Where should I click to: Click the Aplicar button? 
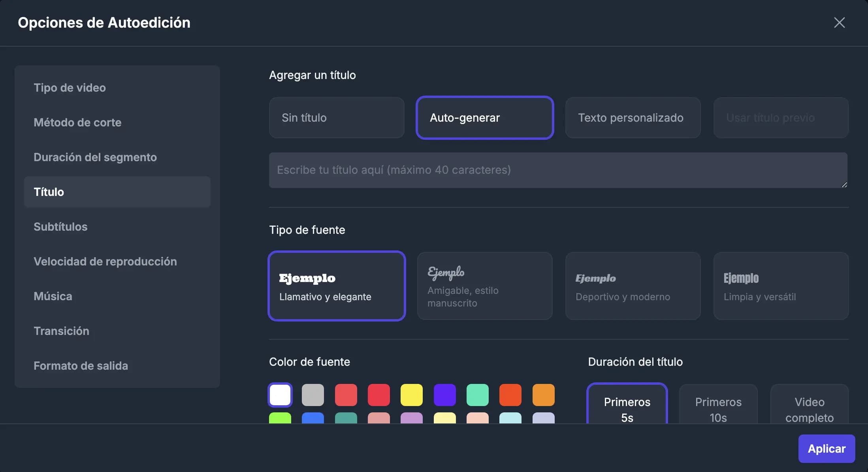pos(827,448)
